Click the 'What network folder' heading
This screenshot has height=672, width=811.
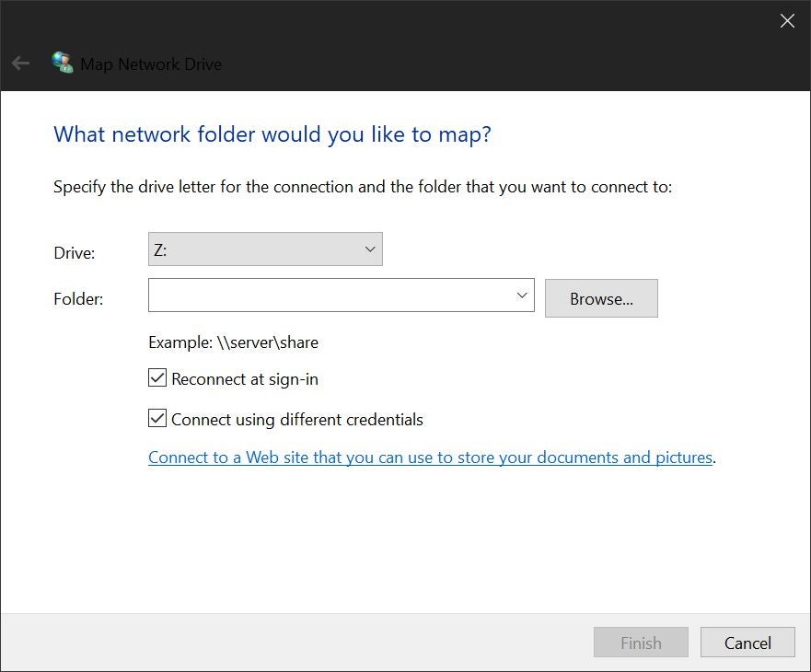click(272, 134)
